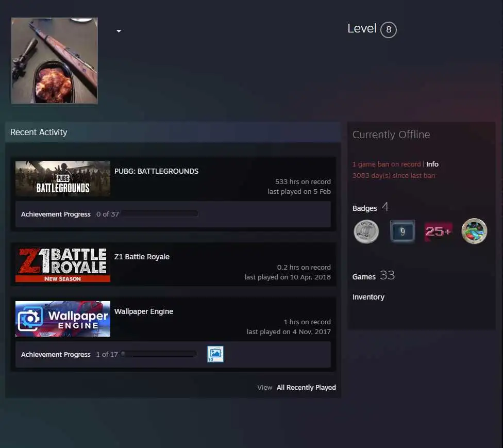
Task: Open game ban Info link
Action: pyautogui.click(x=432, y=164)
